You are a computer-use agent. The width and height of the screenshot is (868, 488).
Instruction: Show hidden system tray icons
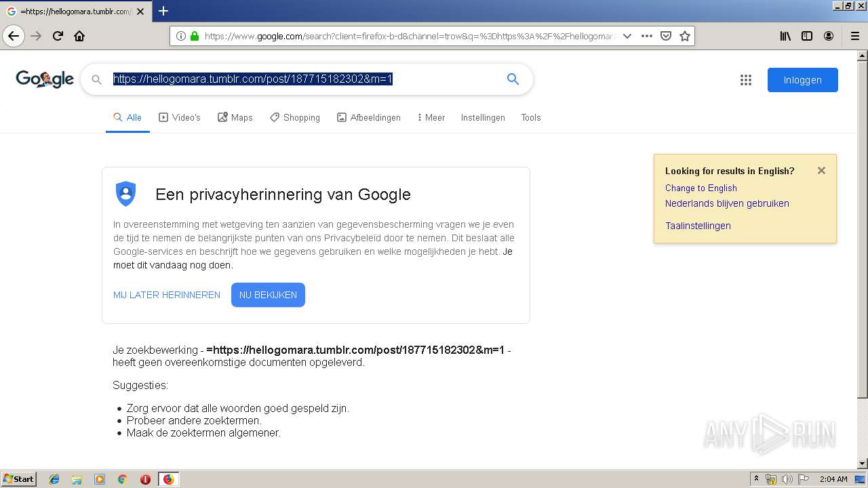click(756, 479)
